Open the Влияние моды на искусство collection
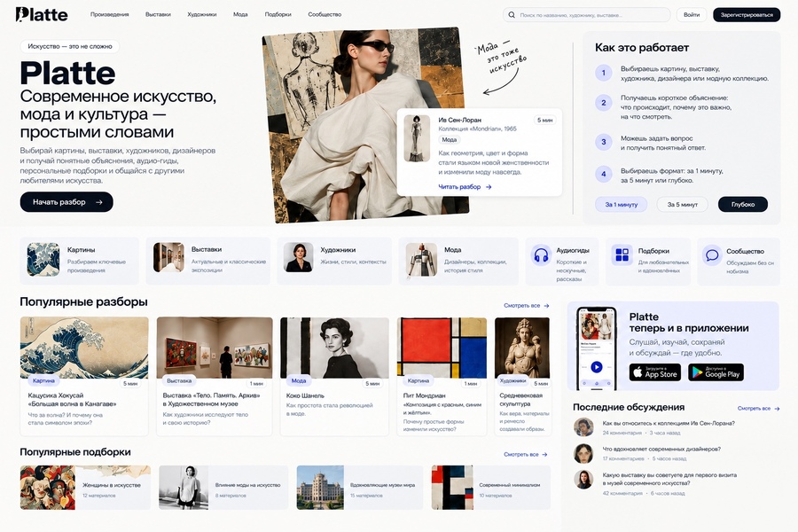Screen dimensions: 798x532 point(223,488)
